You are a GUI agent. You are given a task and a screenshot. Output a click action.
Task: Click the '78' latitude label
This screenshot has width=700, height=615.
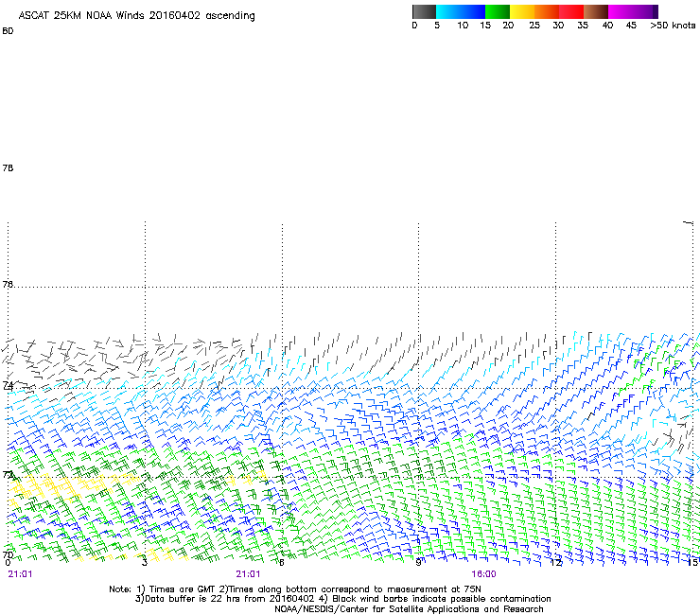click(8, 167)
